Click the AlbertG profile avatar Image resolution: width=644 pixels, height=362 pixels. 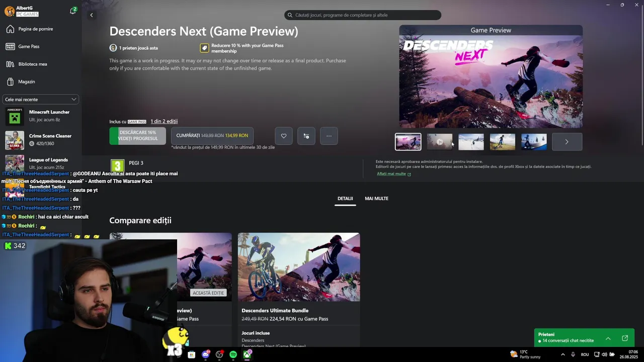click(9, 11)
